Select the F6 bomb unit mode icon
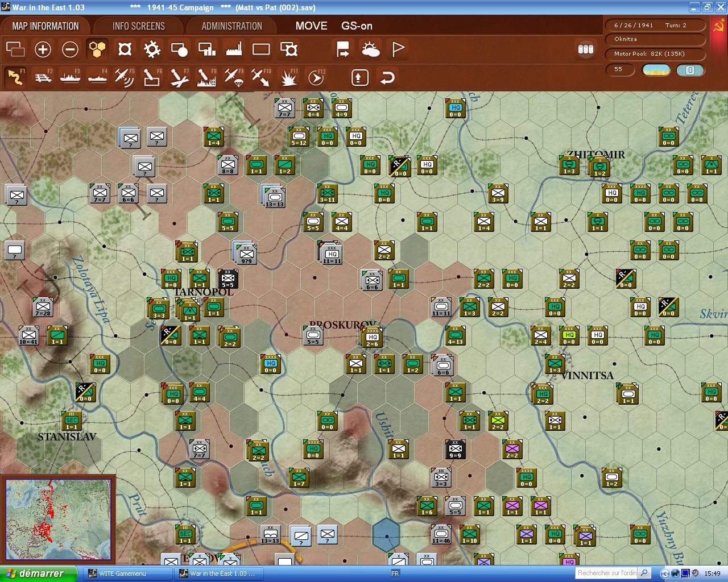 pyautogui.click(x=152, y=77)
